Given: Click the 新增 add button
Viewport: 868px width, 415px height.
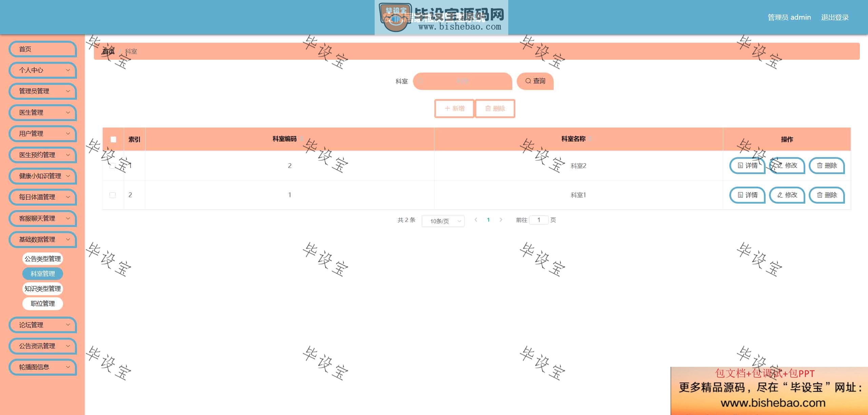Looking at the screenshot, I should coord(454,109).
